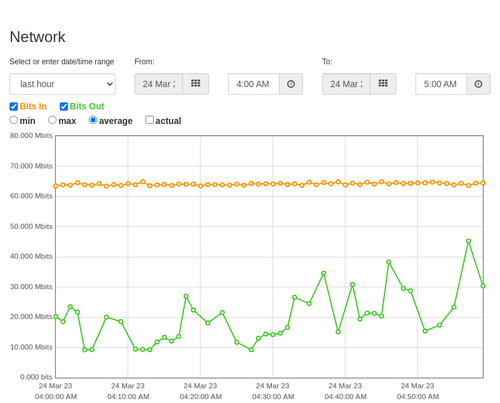Uncheck the Bits In checkbox
Image resolution: width=500 pixels, height=403 pixels.
(x=14, y=106)
